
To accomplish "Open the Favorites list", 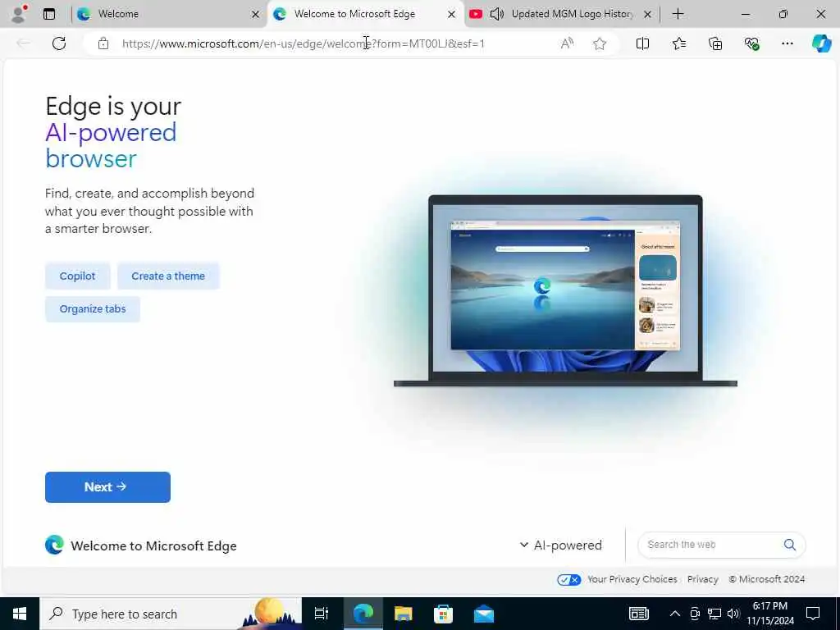I will pos(678,43).
